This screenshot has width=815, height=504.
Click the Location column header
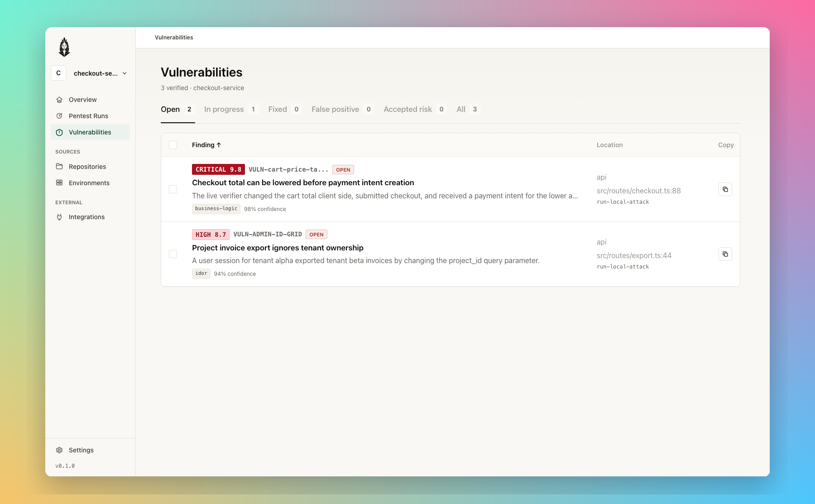tap(609, 145)
